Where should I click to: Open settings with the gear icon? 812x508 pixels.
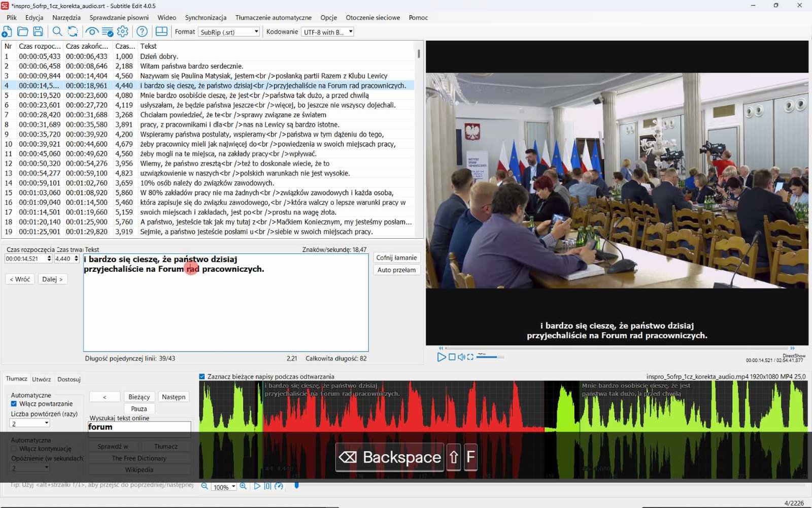click(x=123, y=31)
